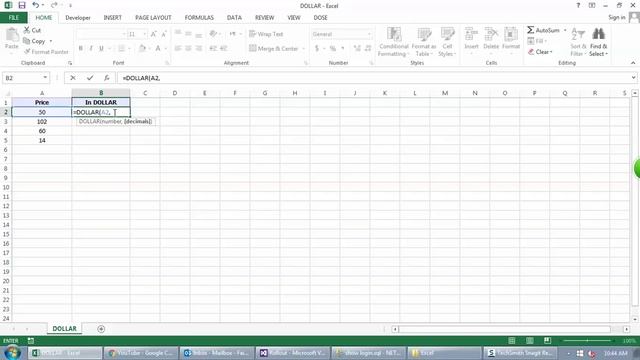
Task: Click the Undo arrow icon
Action: pos(36,5)
